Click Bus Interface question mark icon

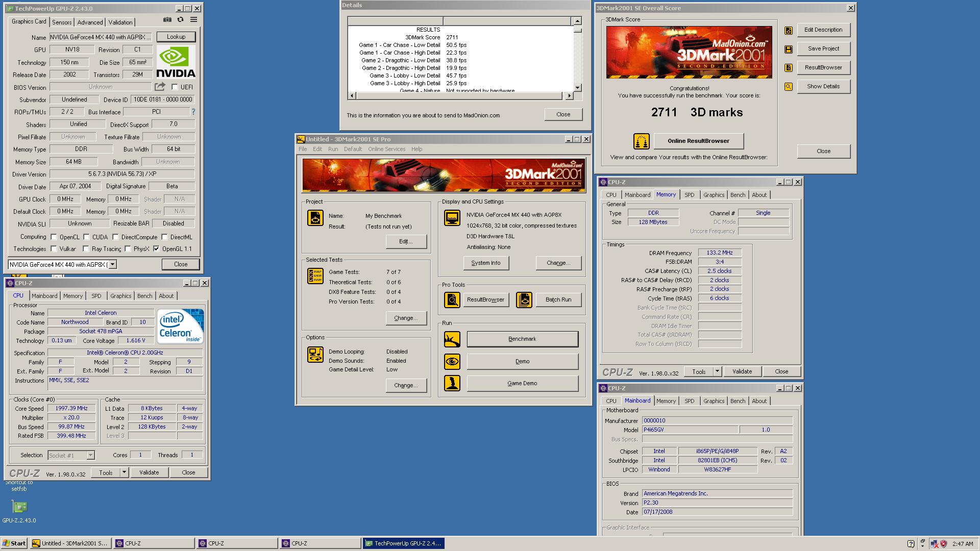pos(193,112)
